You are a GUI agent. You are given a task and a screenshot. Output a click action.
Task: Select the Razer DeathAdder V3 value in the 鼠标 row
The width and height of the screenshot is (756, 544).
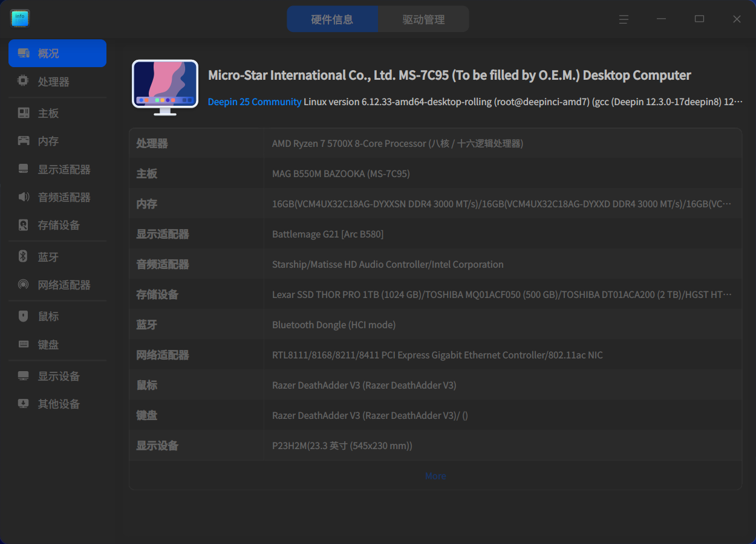pos(364,386)
